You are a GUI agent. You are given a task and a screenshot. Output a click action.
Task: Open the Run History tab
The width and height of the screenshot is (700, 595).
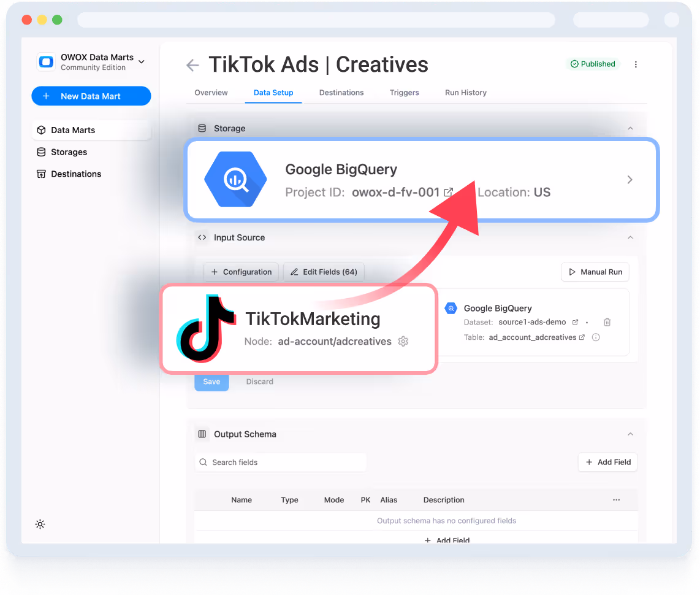point(466,93)
